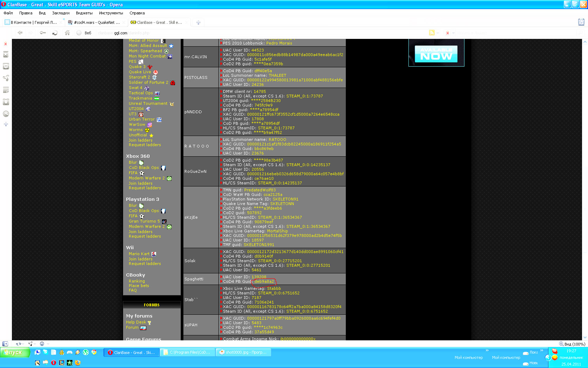Open the Forum link under My forums

click(x=132, y=327)
